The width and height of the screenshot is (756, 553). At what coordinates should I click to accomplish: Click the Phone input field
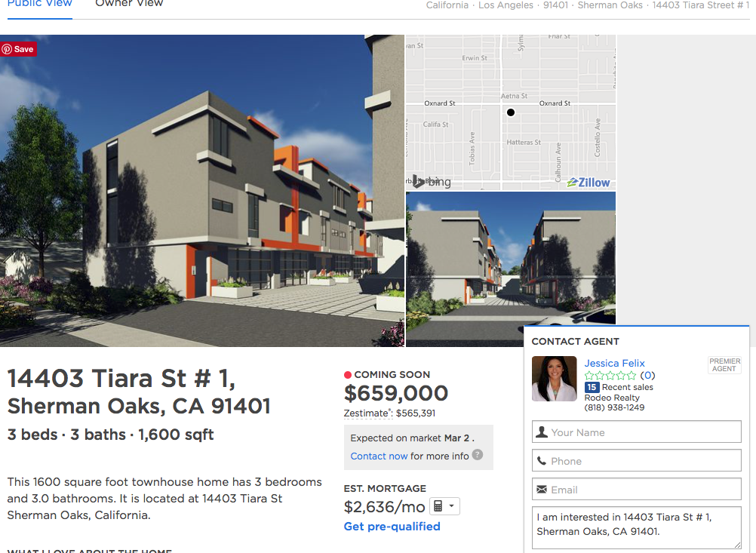(x=637, y=460)
